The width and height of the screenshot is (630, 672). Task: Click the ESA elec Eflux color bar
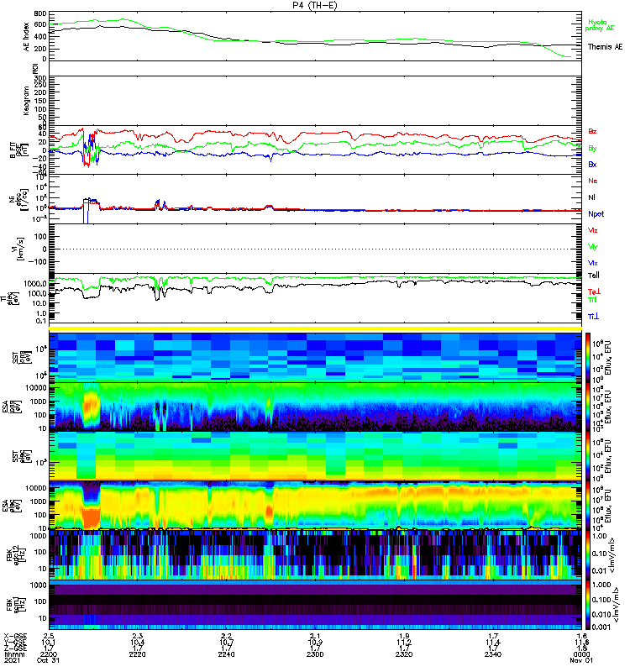click(x=588, y=507)
